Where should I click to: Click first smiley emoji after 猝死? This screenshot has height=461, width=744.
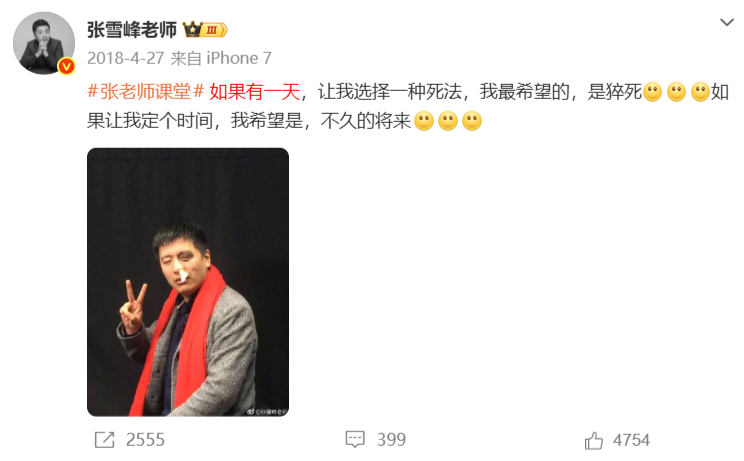tap(652, 92)
